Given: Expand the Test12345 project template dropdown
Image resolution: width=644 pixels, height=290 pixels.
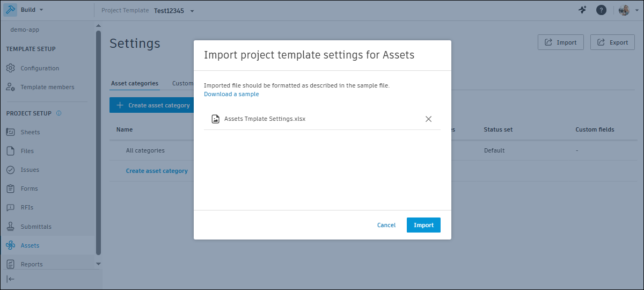Looking at the screenshot, I should pyautogui.click(x=174, y=11).
